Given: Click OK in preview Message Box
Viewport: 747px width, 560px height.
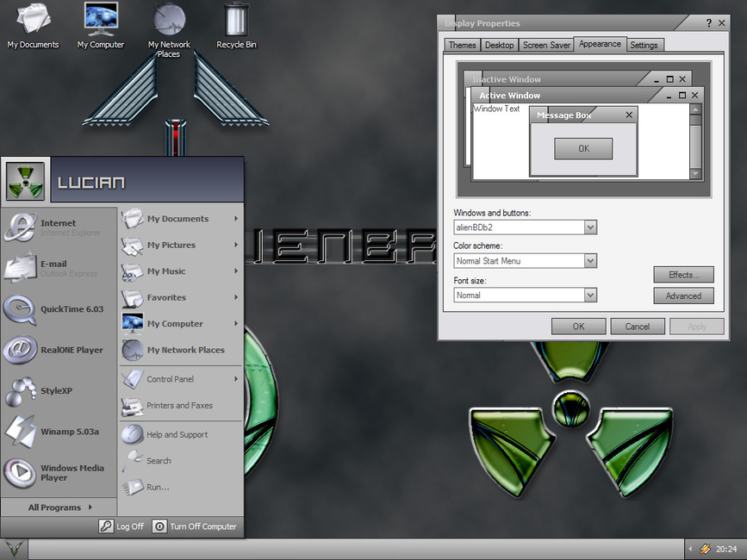Looking at the screenshot, I should (x=583, y=148).
